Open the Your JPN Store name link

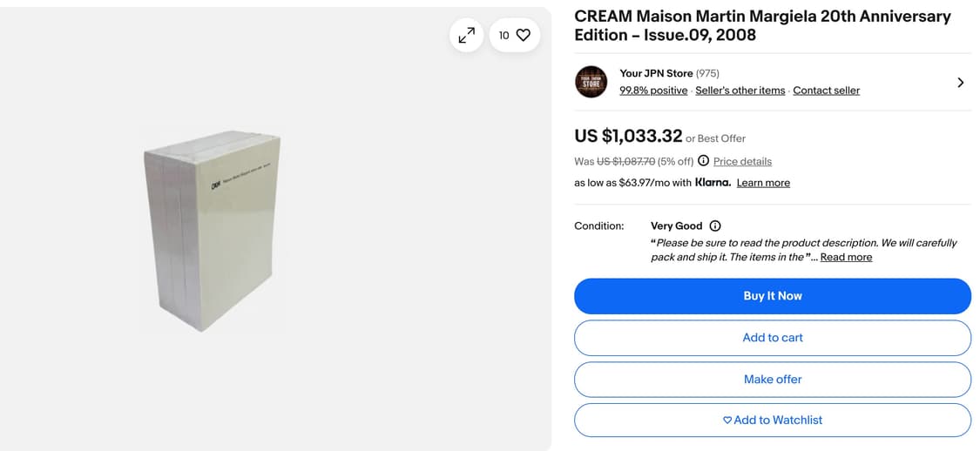656,73
